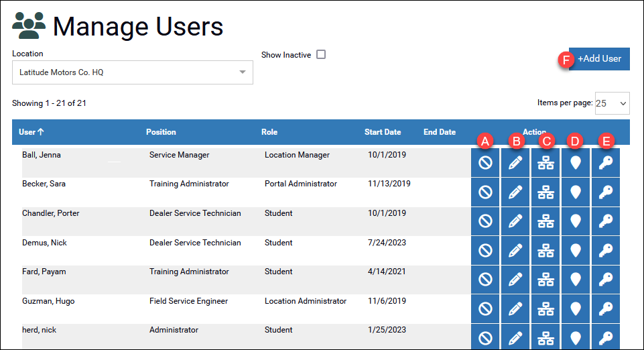This screenshot has width=644, height=350.
Task: Sort by the Position column header
Action: 161,132
